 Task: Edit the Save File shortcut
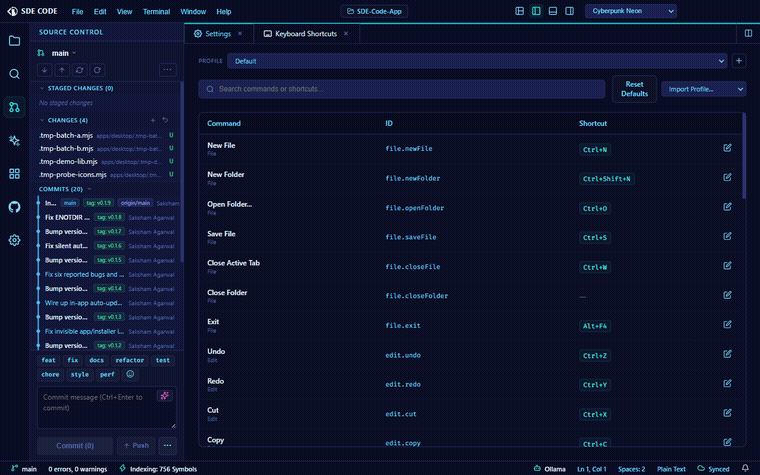click(727, 237)
